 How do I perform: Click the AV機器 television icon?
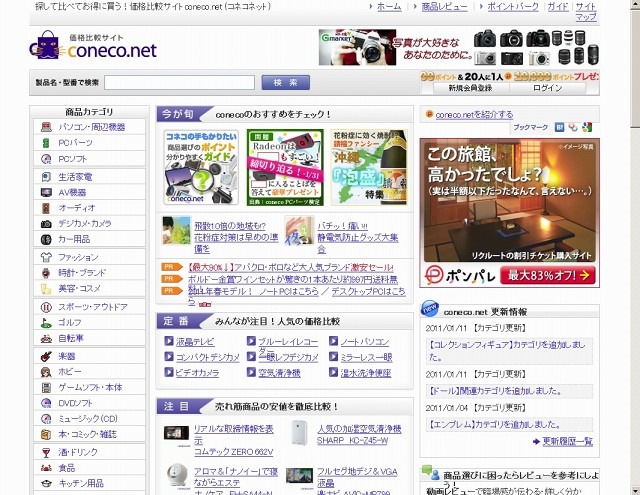click(x=46, y=192)
